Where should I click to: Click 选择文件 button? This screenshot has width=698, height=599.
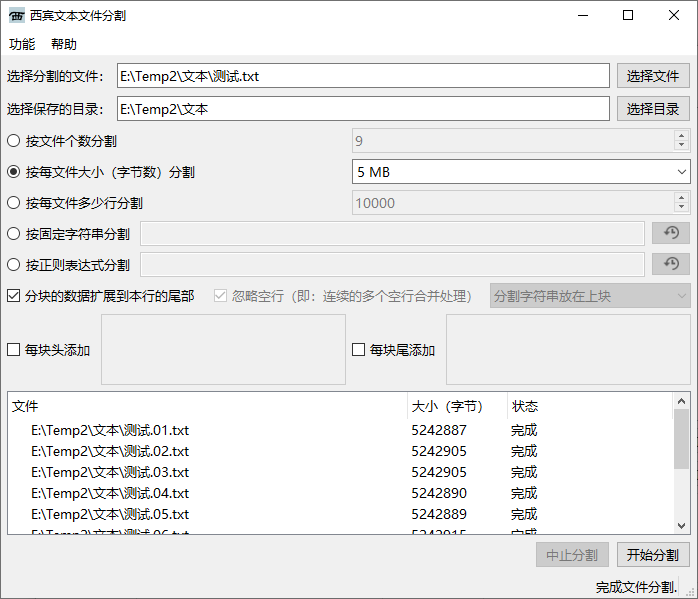(653, 76)
